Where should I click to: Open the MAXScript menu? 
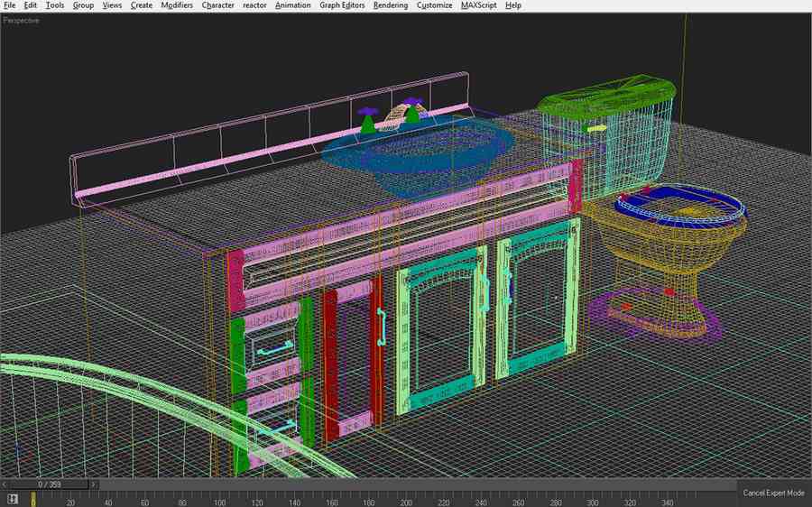[478, 5]
